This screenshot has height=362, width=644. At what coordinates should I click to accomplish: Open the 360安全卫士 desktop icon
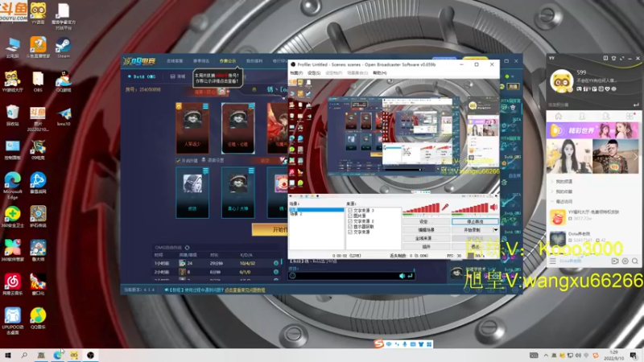(13, 216)
